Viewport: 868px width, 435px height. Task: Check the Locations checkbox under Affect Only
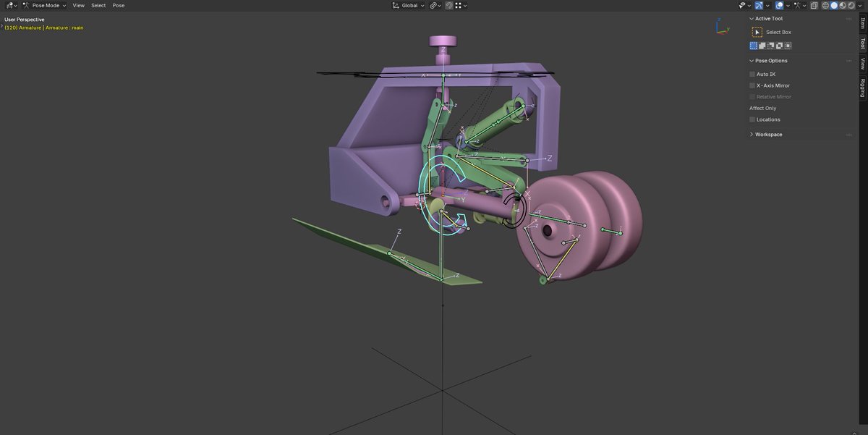pos(752,119)
